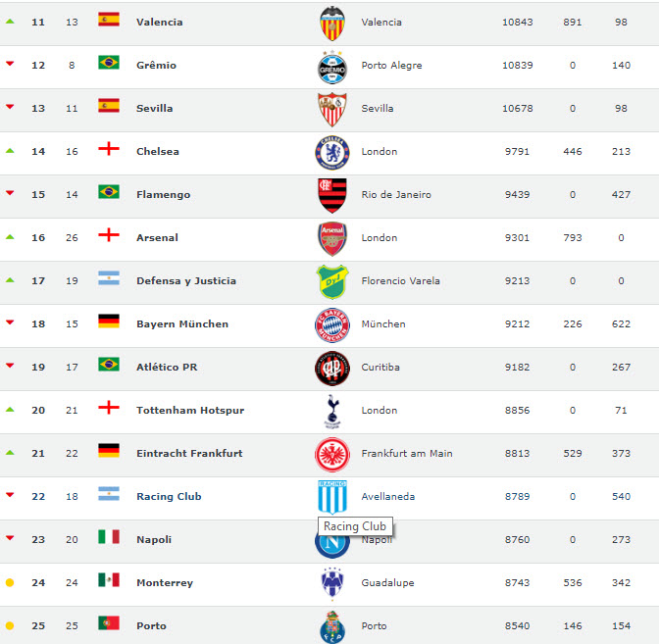Screen dimensions: 659x644
Task: Click the Racing Club tooltip label
Action: point(355,526)
